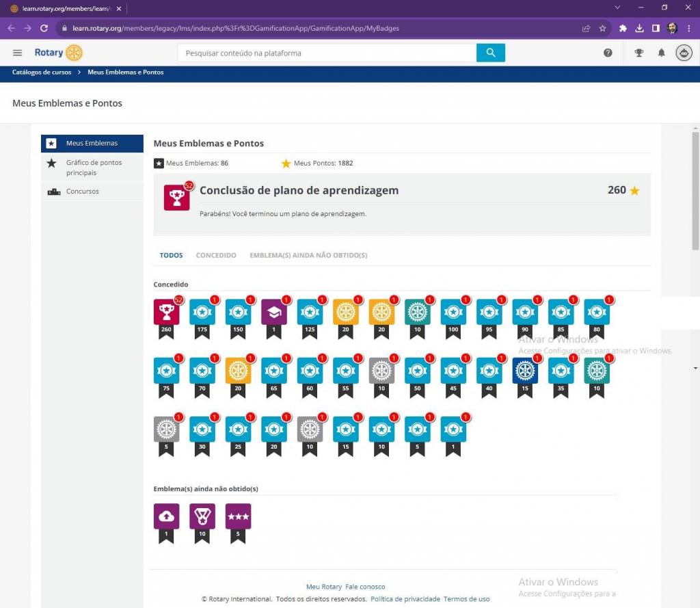
Task: Select the purple cloud upload badge
Action: pyautogui.click(x=166, y=516)
